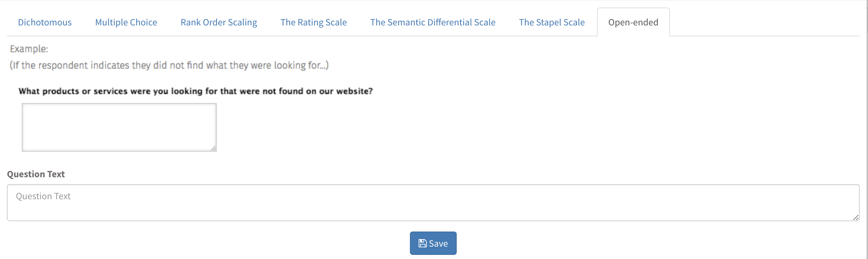Click the bold Question Text label
The image size is (868, 259).
tap(36, 174)
